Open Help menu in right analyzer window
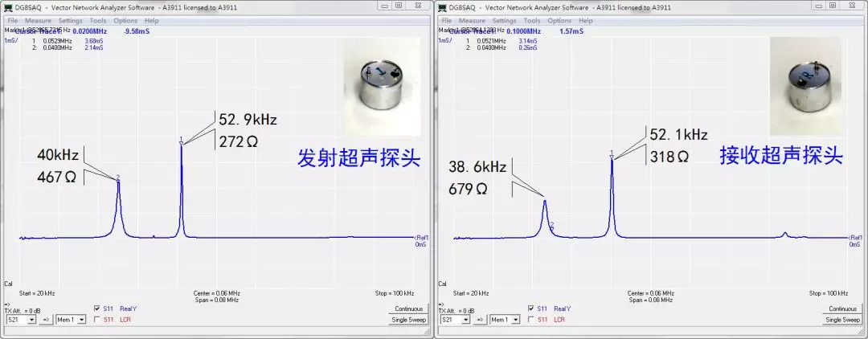 tap(585, 20)
